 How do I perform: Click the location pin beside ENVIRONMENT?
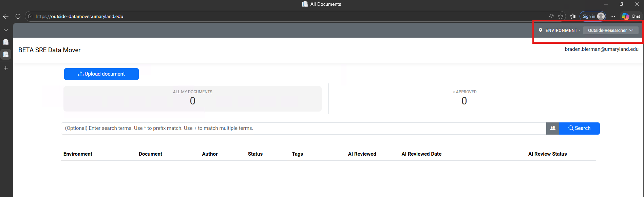click(x=541, y=31)
